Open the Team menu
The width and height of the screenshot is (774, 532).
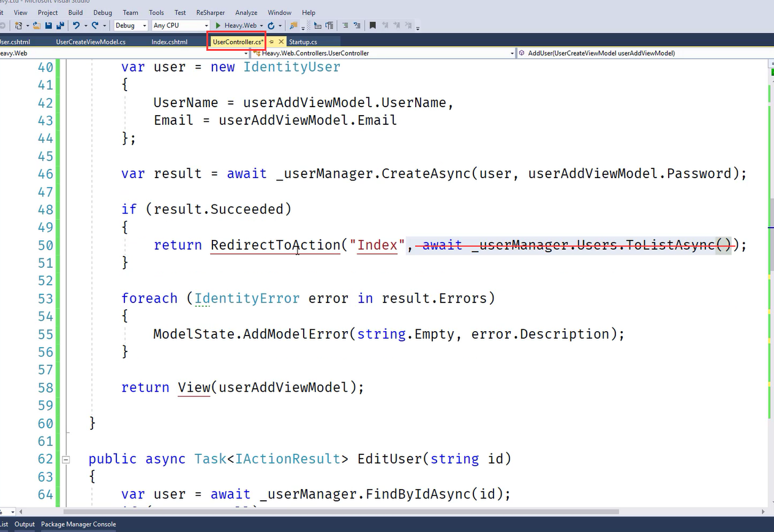point(130,12)
